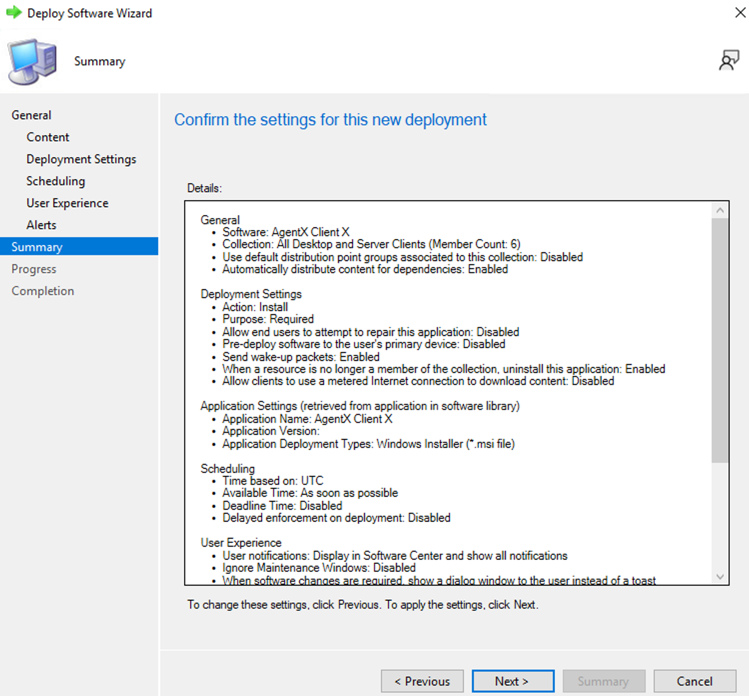The image size is (749, 696).
Task: Click 'Application Version:' line
Action: (271, 431)
